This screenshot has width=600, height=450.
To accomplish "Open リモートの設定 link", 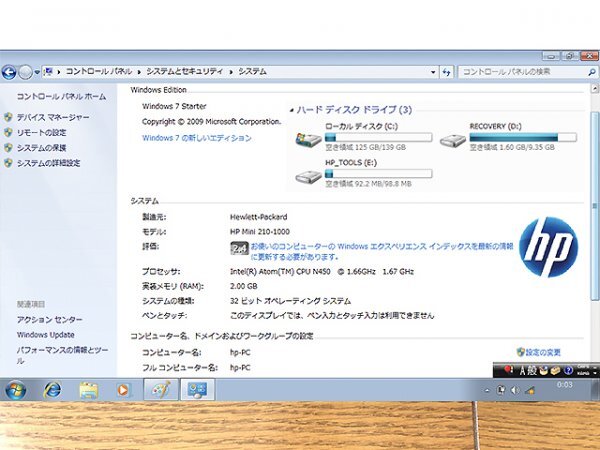I will (41, 133).
